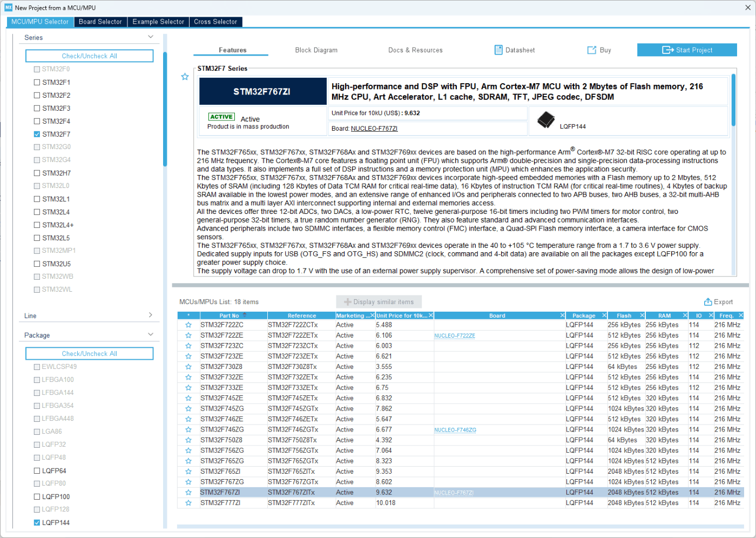756x538 pixels.
Task: Click the star icon for STM32F732ZE row
Action: coord(188,378)
